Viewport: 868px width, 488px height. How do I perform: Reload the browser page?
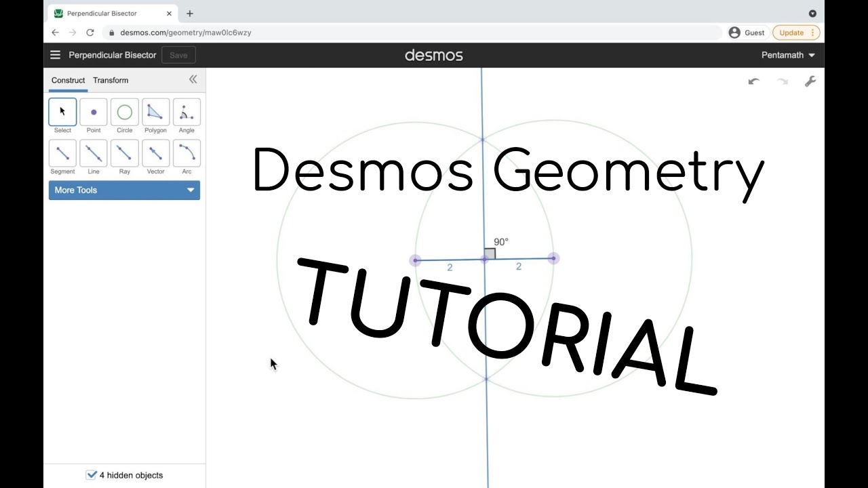tap(90, 33)
